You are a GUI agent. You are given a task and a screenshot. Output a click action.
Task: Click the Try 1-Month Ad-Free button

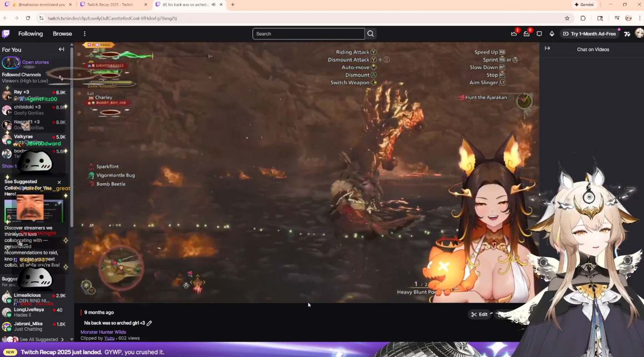(x=590, y=34)
